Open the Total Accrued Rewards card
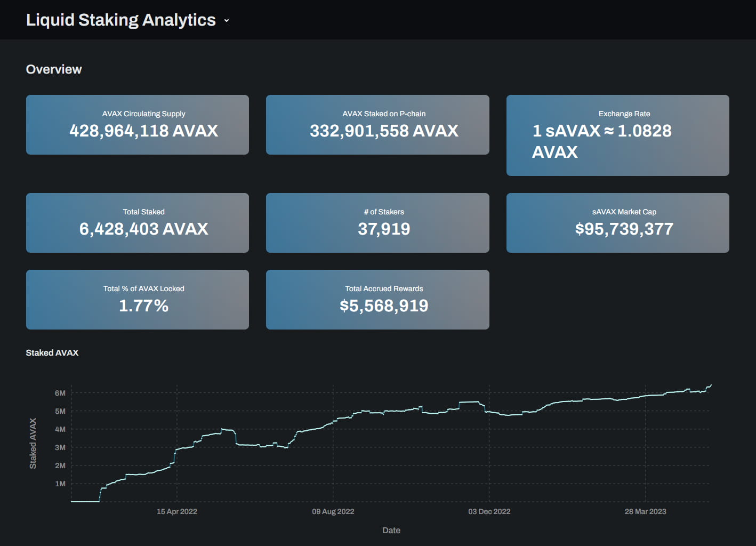Viewport: 756px width, 546px height. click(x=377, y=299)
